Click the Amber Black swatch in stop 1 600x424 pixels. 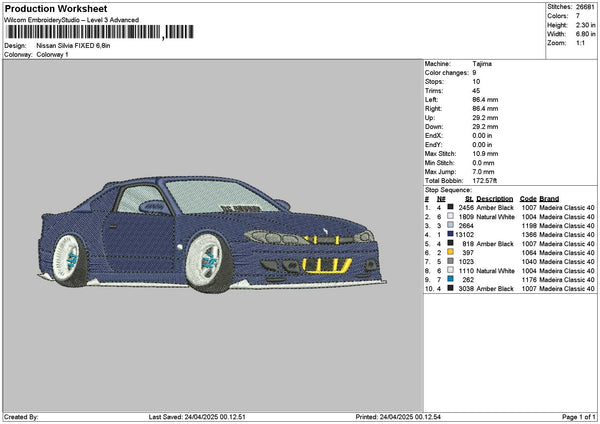tap(450, 207)
